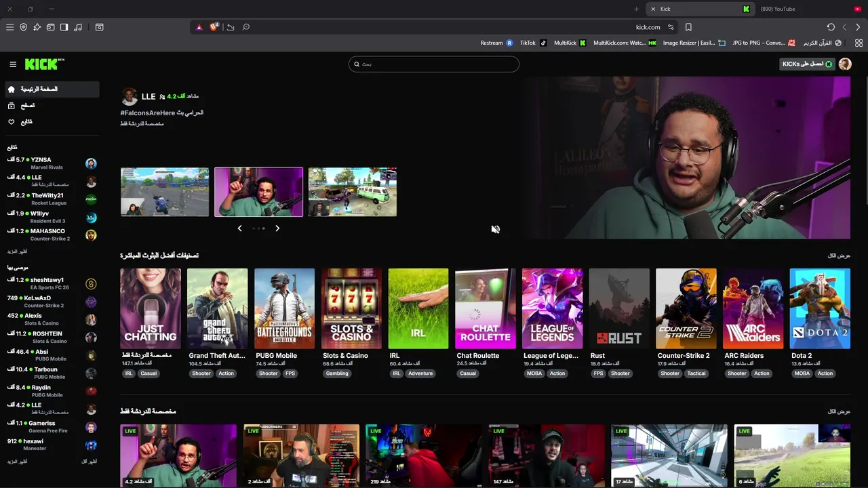Open sheshtawy1 recommended channel
The image size is (868, 488).
[52, 284]
